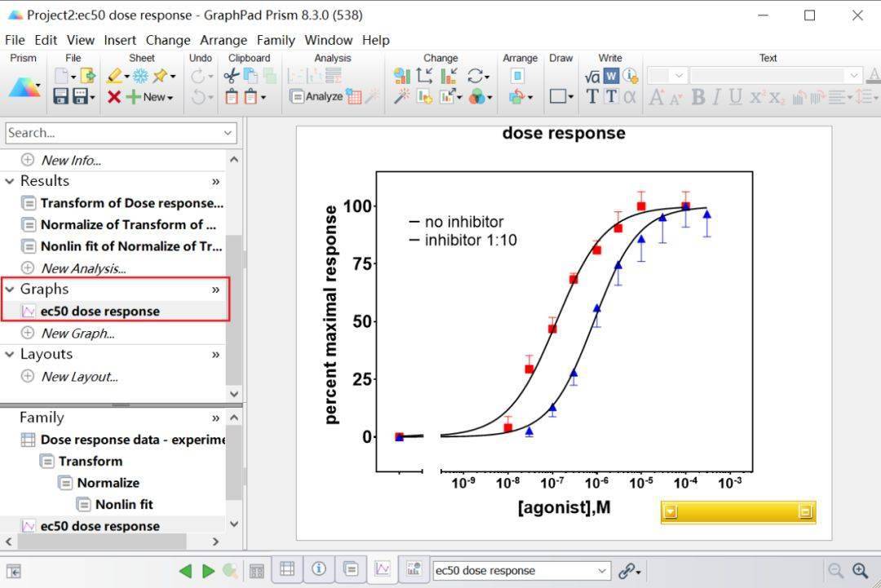Collapse the Results section
Viewport: 881px width, 588px height.
coord(10,181)
